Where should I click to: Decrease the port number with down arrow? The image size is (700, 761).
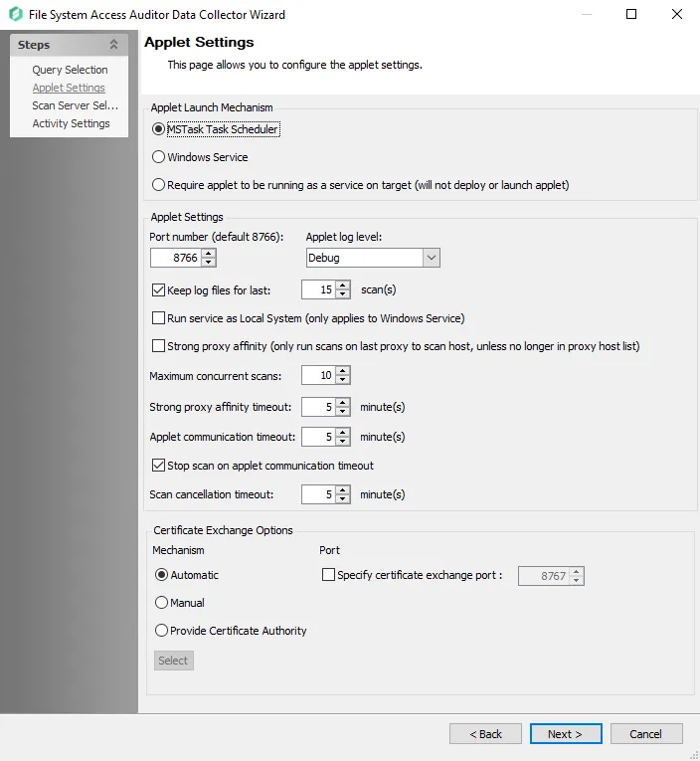208,262
